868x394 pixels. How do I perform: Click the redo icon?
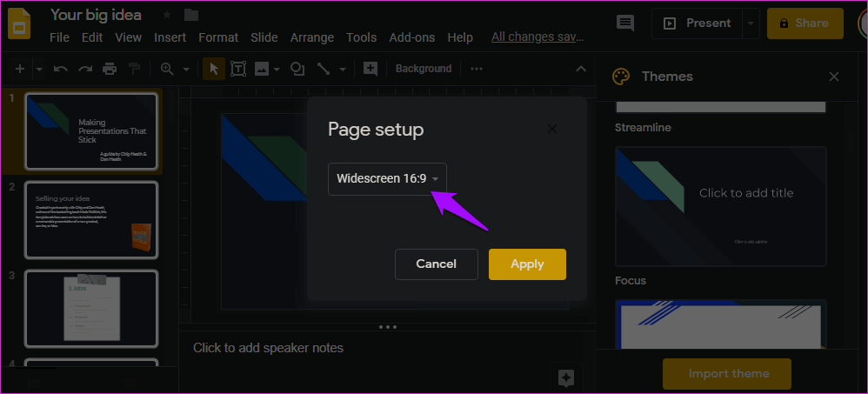85,70
